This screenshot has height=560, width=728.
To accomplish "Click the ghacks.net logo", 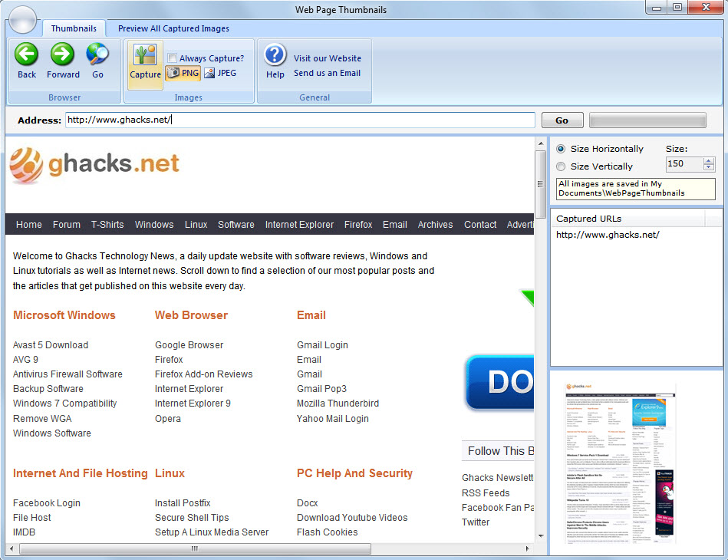I will [94, 165].
